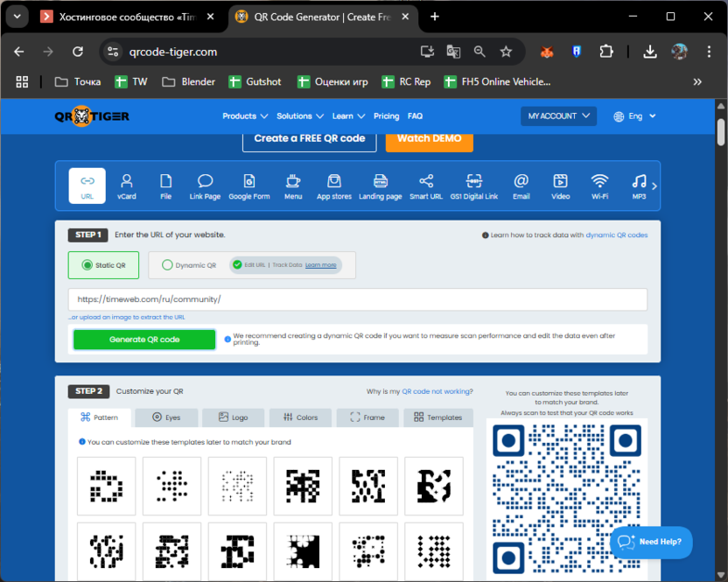728x582 pixels.
Task: Pick the MP3 QR code type
Action: (638, 184)
